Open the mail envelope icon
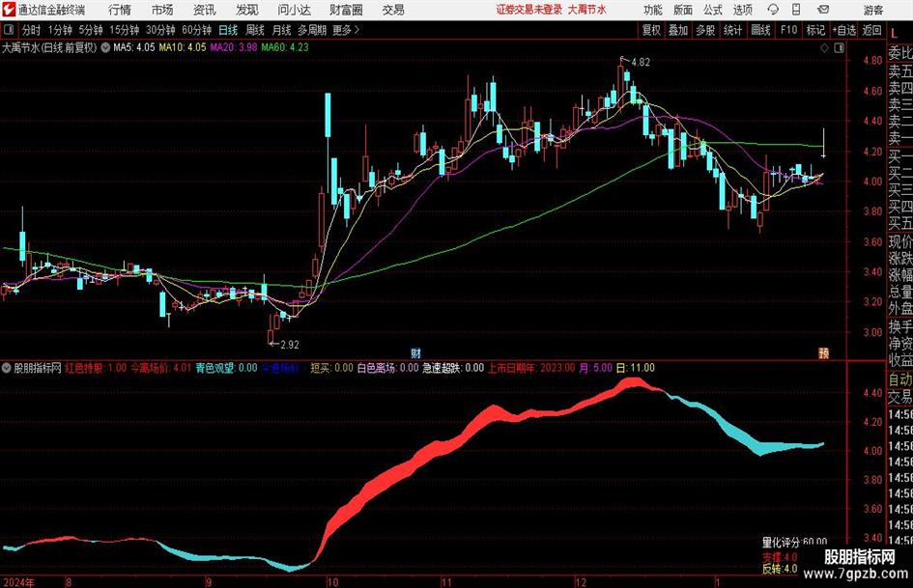Viewport: 913px width, 588px height. [x=823, y=10]
